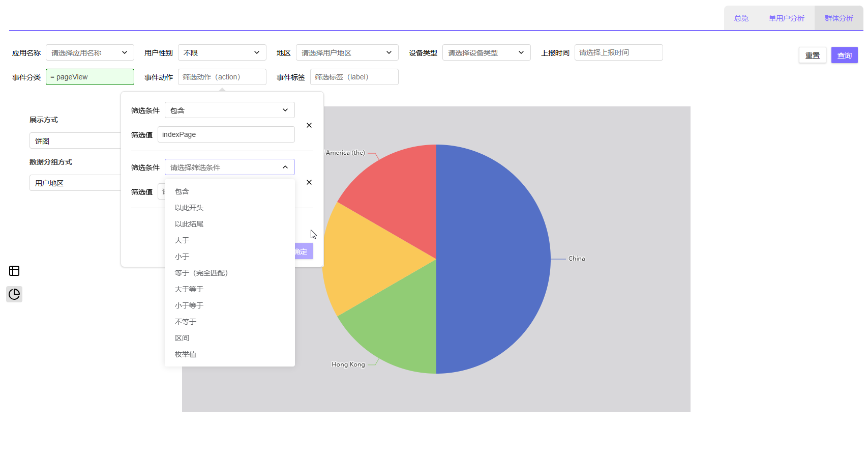Viewport: 868px width, 450px height.
Task: Pick 区间 in the dropdown list
Action: (x=182, y=338)
